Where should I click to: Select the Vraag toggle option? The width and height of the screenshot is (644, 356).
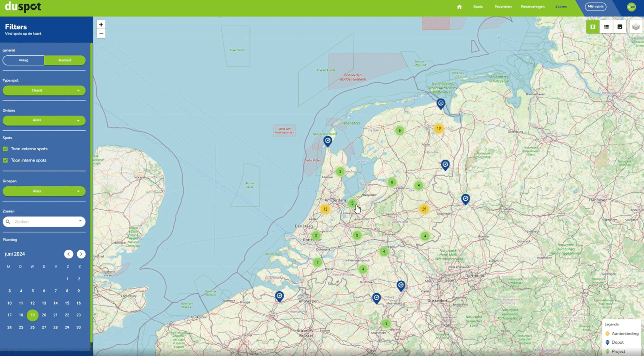tap(23, 60)
